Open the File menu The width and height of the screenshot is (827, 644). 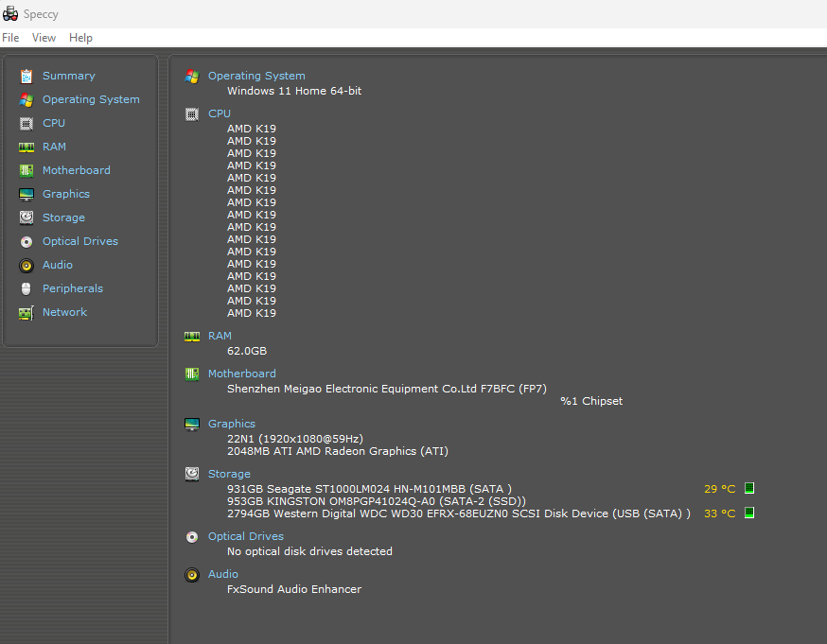coord(10,38)
